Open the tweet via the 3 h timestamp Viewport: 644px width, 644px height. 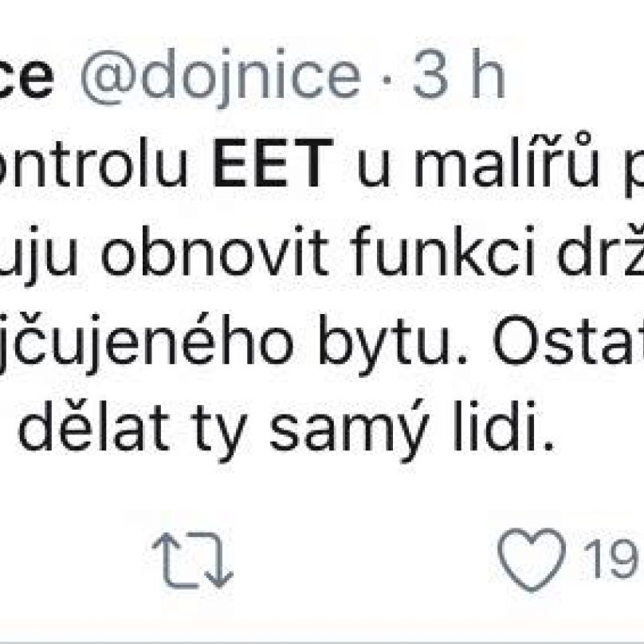tap(458, 74)
